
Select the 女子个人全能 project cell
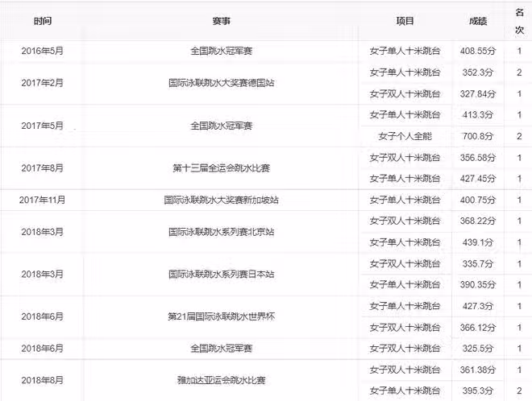click(405, 136)
